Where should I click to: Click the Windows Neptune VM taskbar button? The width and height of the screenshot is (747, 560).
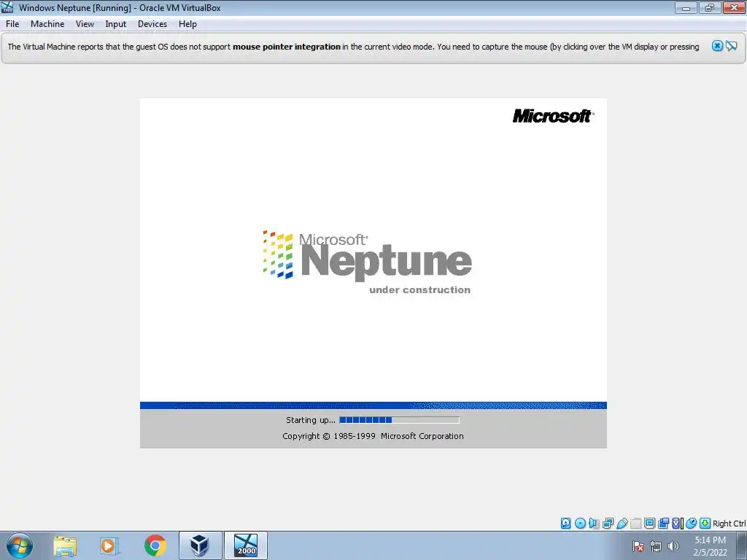click(246, 545)
